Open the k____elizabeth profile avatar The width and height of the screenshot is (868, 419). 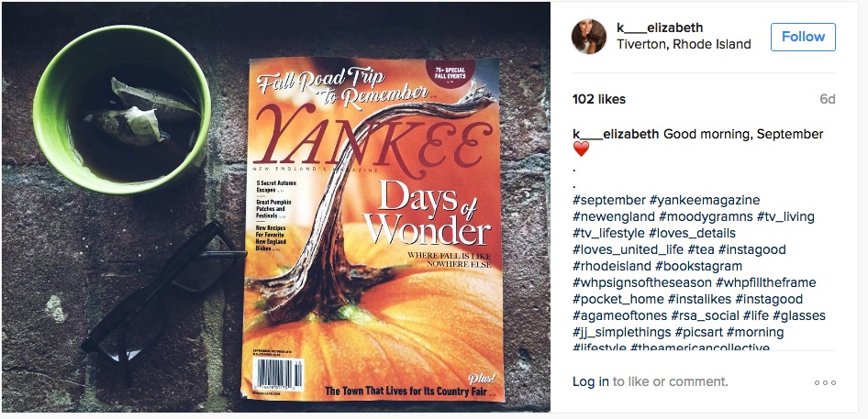coord(588,37)
